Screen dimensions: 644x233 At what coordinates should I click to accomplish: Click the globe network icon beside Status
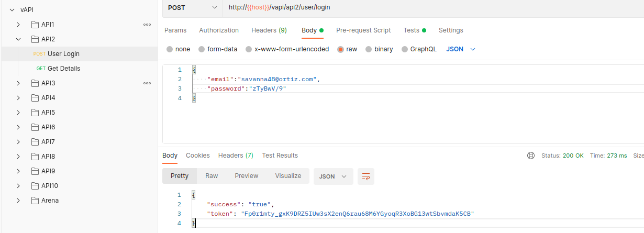point(531,156)
